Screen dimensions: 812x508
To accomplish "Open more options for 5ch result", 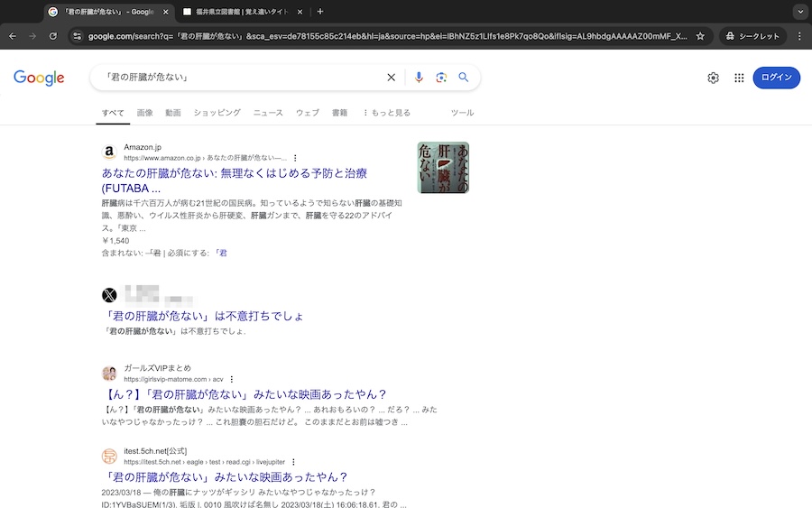I will click(293, 462).
